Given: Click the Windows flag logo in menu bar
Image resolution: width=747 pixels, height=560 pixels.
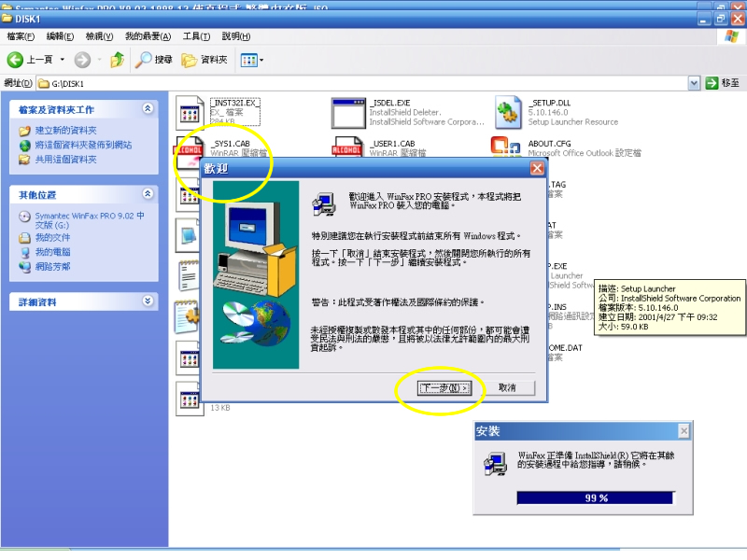Looking at the screenshot, I should point(731,36).
